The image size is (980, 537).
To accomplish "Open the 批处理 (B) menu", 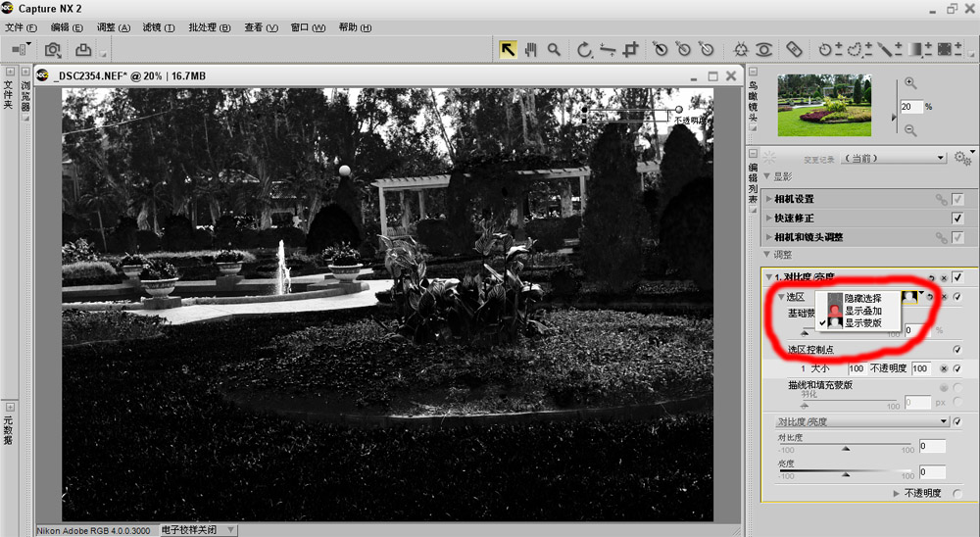I will 210,27.
